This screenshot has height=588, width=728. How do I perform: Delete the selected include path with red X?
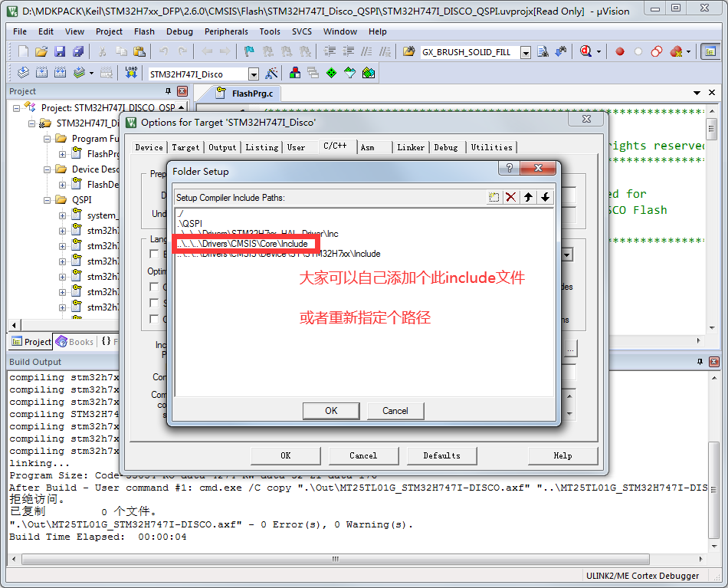pyautogui.click(x=510, y=197)
